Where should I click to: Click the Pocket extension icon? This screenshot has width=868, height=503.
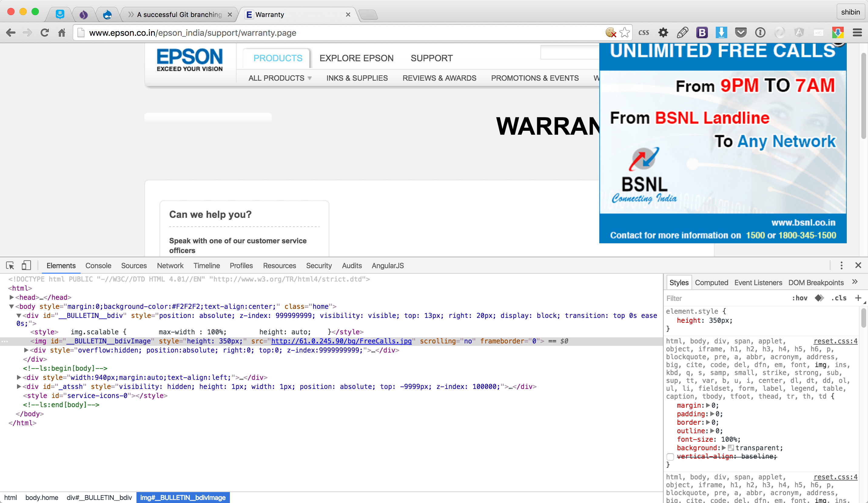pos(741,33)
